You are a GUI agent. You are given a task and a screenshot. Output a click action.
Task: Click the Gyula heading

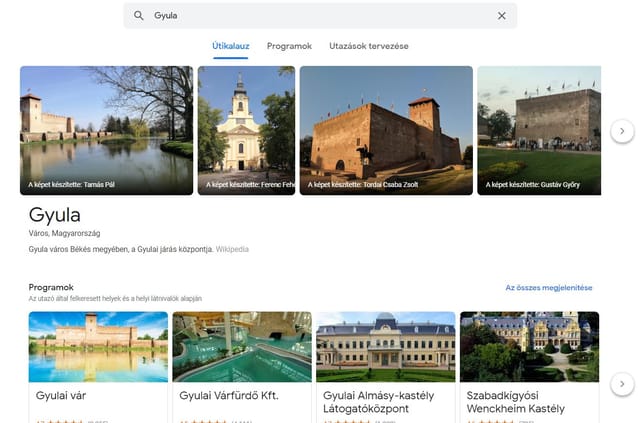(55, 215)
